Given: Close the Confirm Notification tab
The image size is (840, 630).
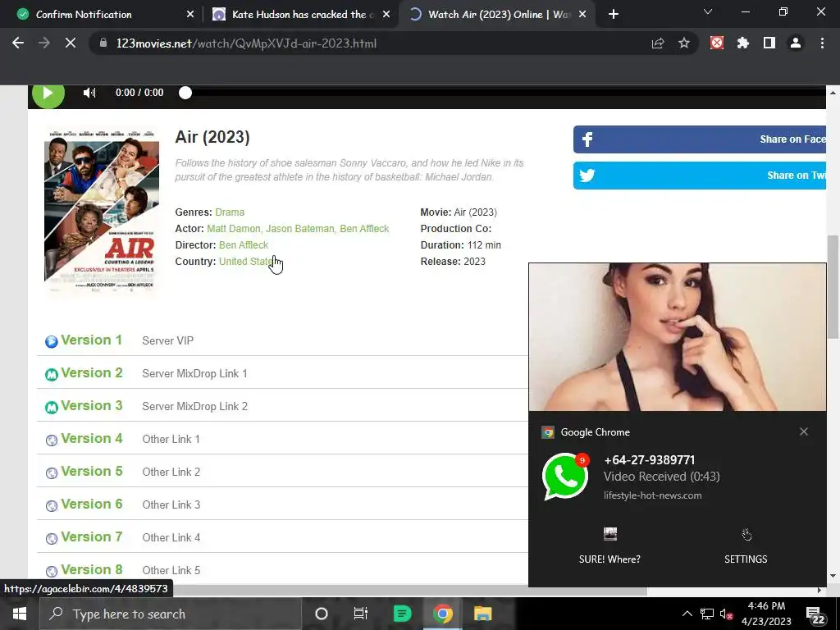Looking at the screenshot, I should 190,15.
